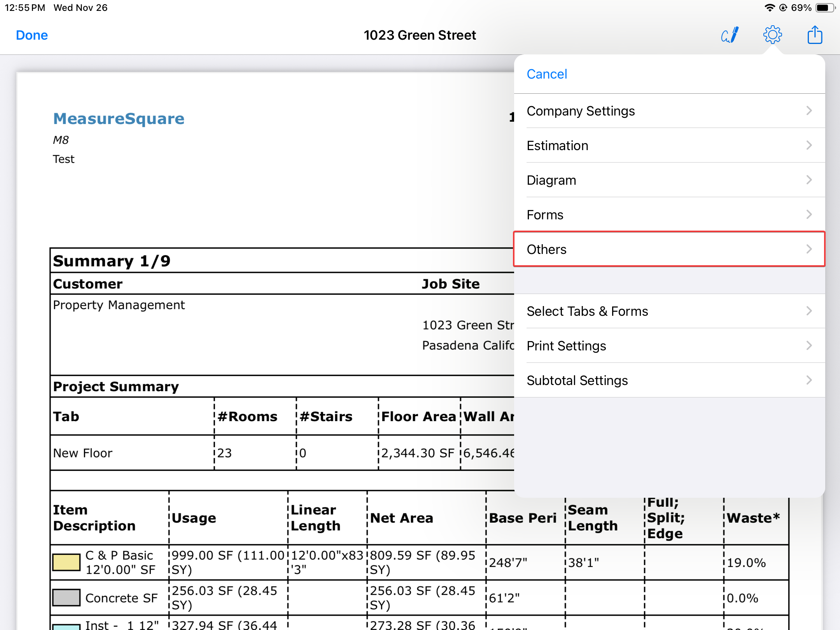The width and height of the screenshot is (840, 630).
Task: Expand Forms settings chevron
Action: pyautogui.click(x=809, y=215)
